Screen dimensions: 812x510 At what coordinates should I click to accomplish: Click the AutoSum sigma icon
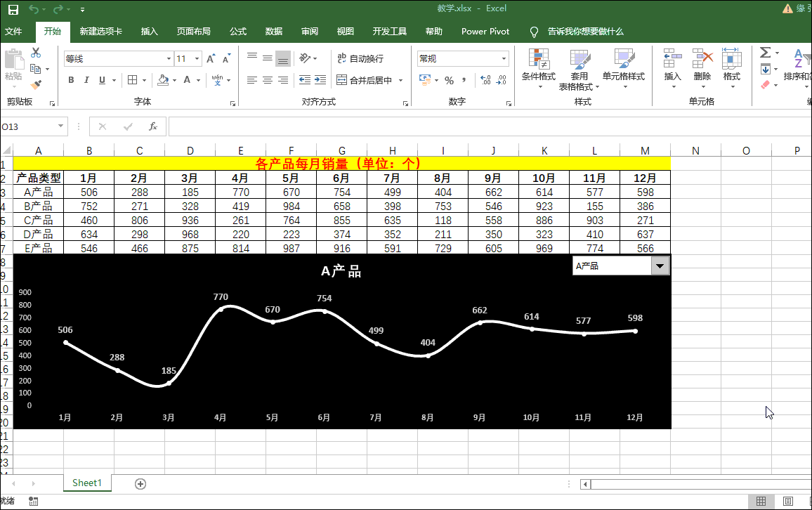[766, 53]
